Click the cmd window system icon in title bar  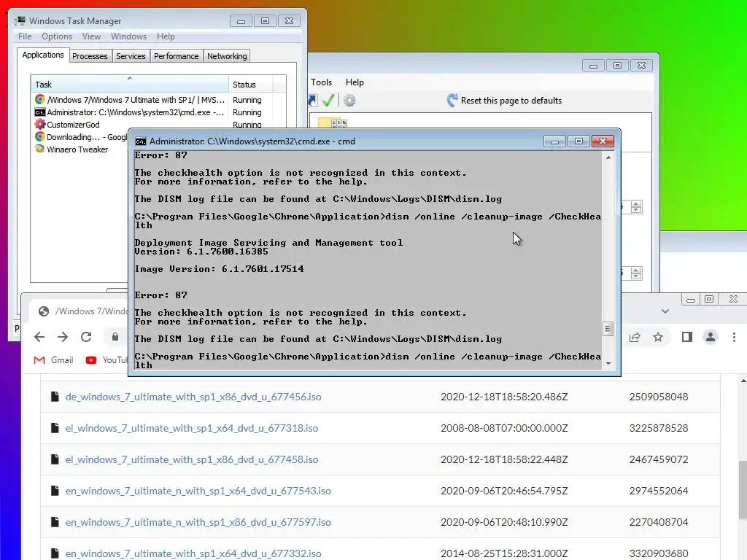tap(141, 141)
